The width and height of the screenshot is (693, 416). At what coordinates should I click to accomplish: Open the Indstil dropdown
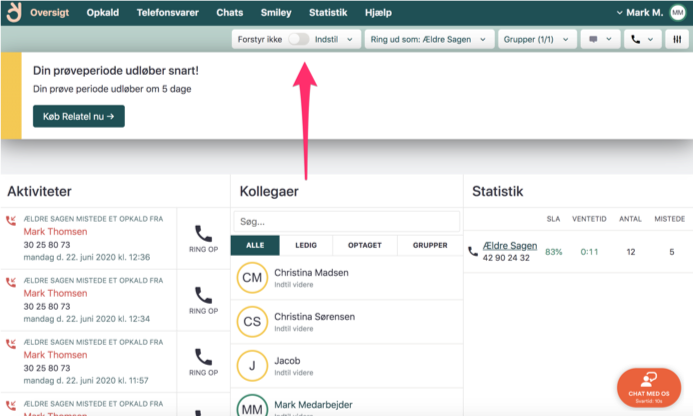pos(336,39)
